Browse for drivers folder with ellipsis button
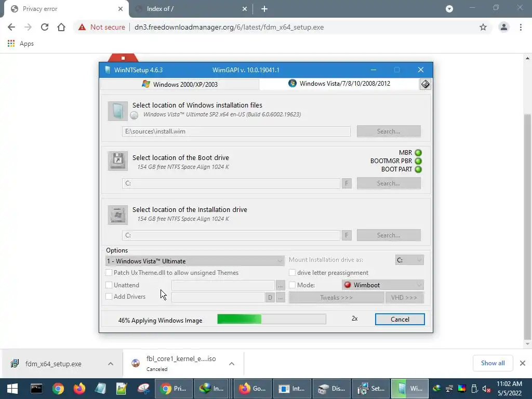This screenshot has width=532, height=399. (280, 298)
